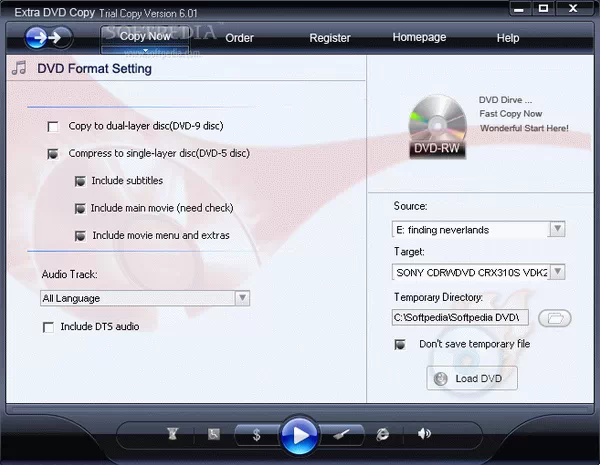
Task: Click the Fast Copy Now text
Action: (510, 114)
